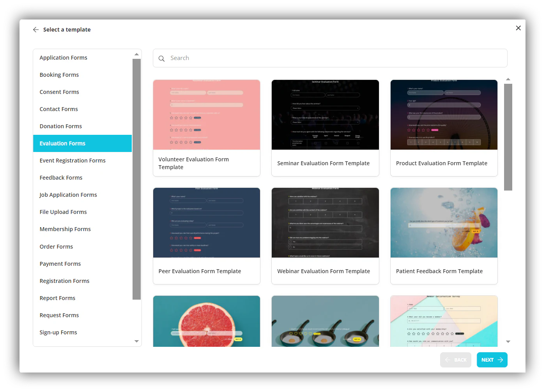
Task: Open Consent Forms category
Action: pyautogui.click(x=82, y=92)
